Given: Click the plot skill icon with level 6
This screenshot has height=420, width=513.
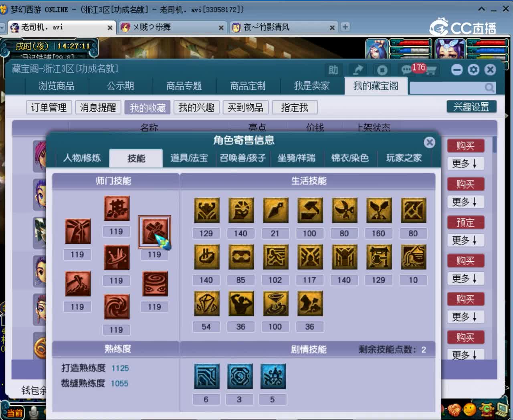Looking at the screenshot, I should click(206, 376).
